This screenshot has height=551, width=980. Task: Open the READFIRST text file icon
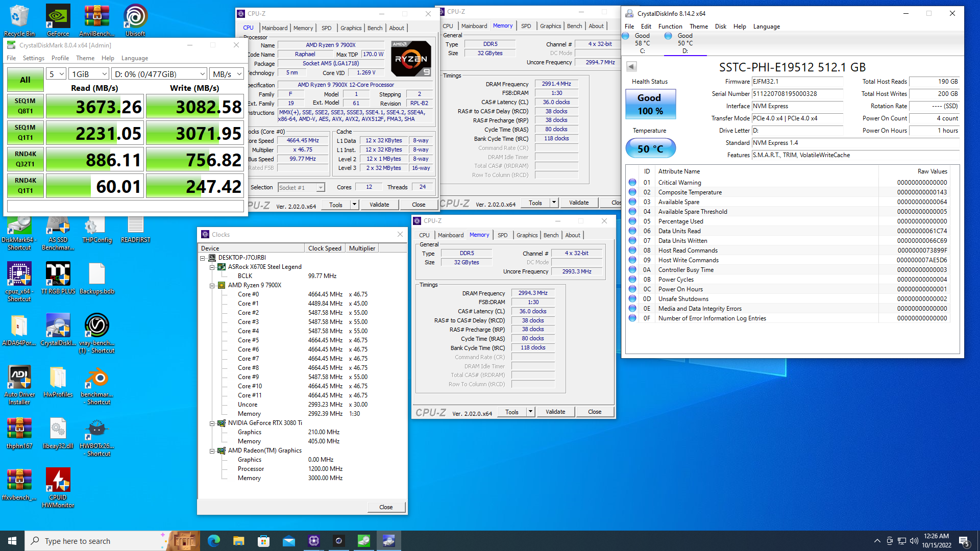point(135,231)
